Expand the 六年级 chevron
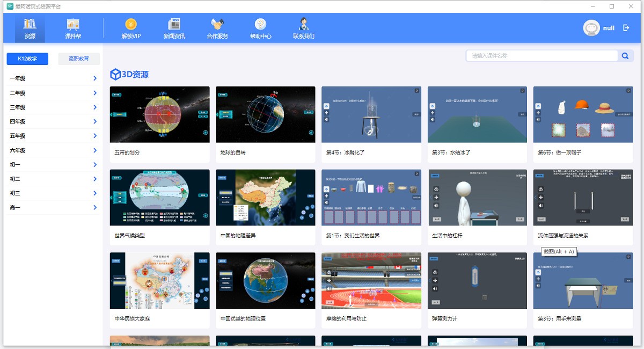Viewport: 644px width, 349px height. pyautogui.click(x=95, y=151)
